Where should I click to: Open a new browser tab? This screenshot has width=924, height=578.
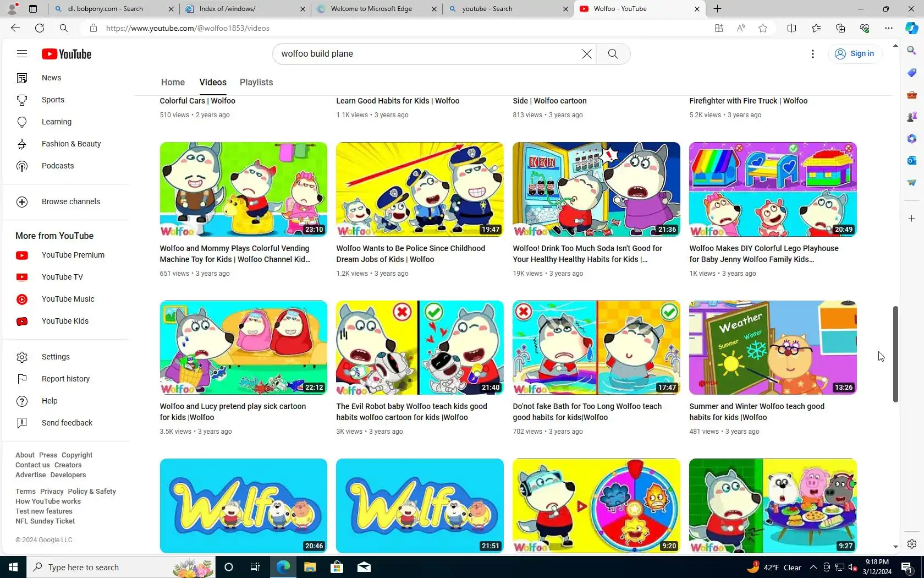point(718,9)
